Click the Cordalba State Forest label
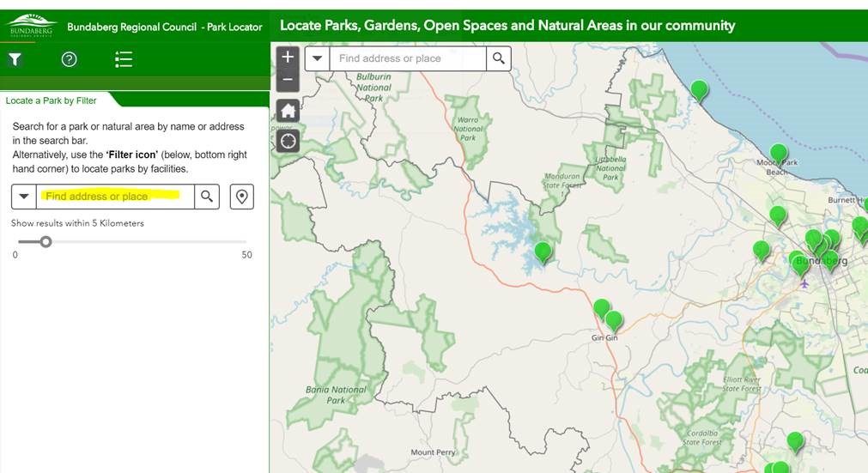The width and height of the screenshot is (868, 473). (x=702, y=438)
